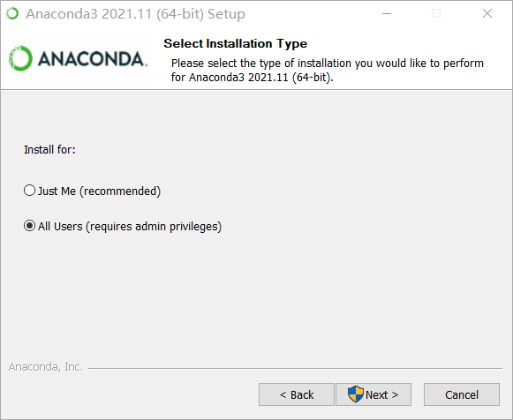The image size is (513, 420).
Task: Click the ANACONDA wordmark in the header
Action: 93,59
